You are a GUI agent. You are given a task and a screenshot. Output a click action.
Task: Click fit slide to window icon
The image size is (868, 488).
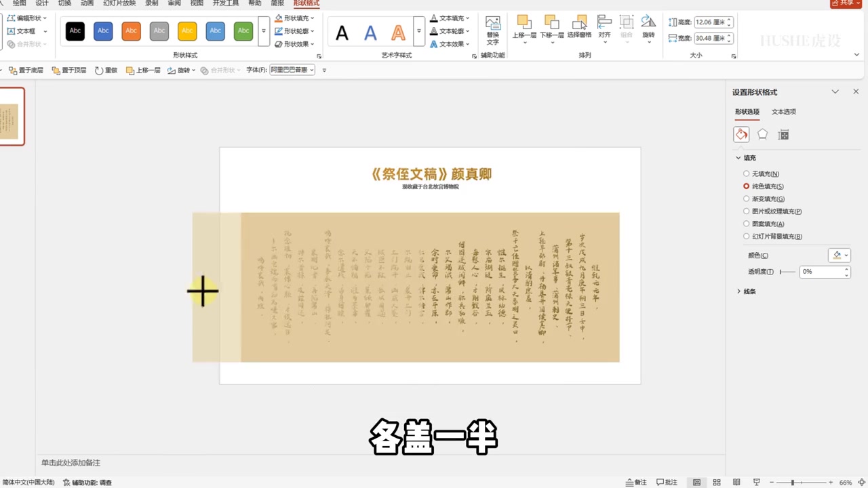pos(861,482)
